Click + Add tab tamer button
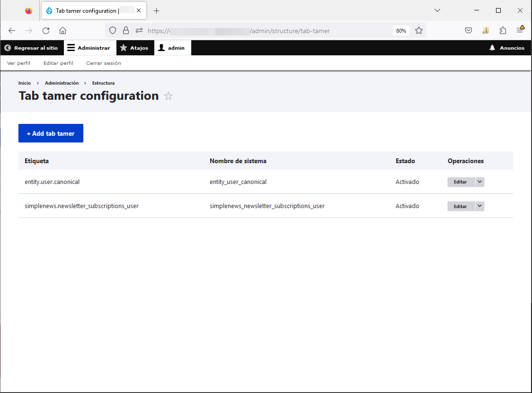 (51, 133)
